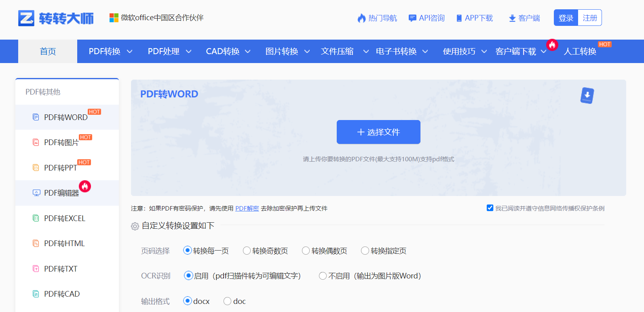Click the 注册 button
644x312 pixels.
[590, 18]
